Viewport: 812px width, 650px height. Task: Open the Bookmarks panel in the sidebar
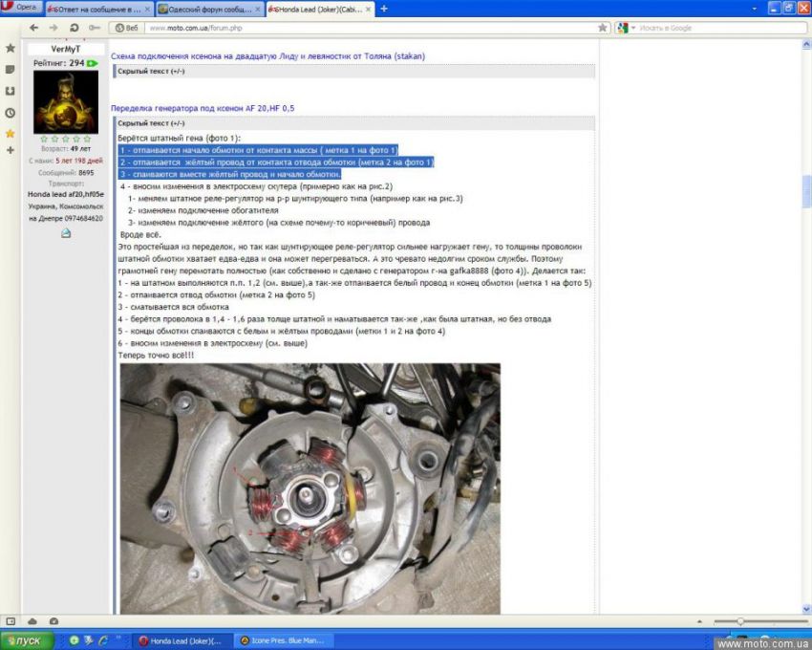10,48
